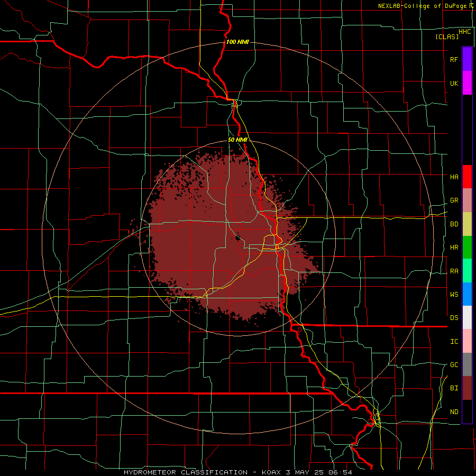Click the IC light pink legend swatch
This screenshot has width=476, height=476.
point(467,341)
